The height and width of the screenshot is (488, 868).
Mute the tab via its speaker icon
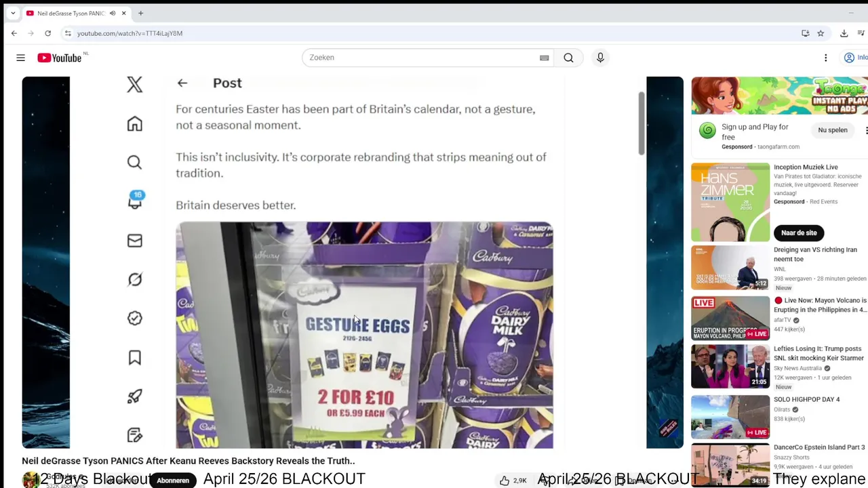click(112, 13)
